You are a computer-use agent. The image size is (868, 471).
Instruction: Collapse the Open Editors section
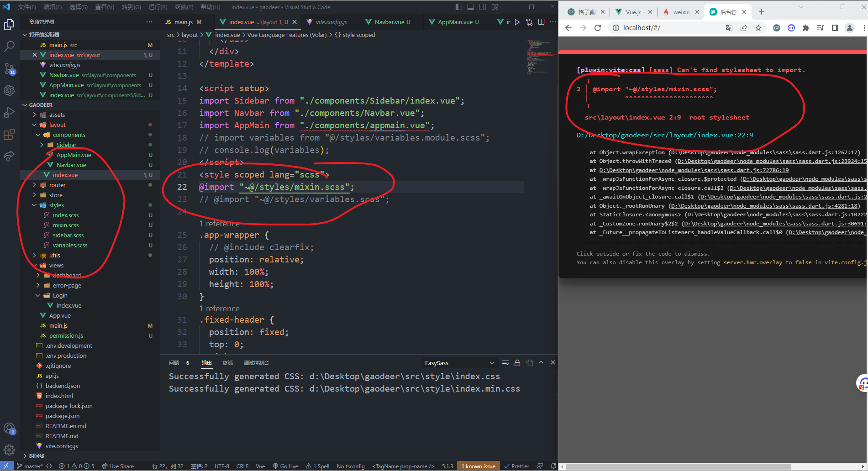click(25, 35)
